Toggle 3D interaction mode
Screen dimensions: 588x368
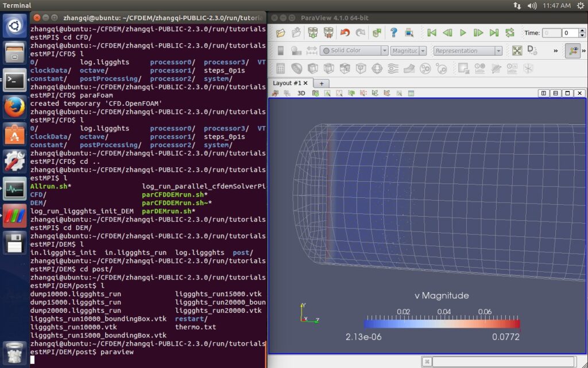301,93
